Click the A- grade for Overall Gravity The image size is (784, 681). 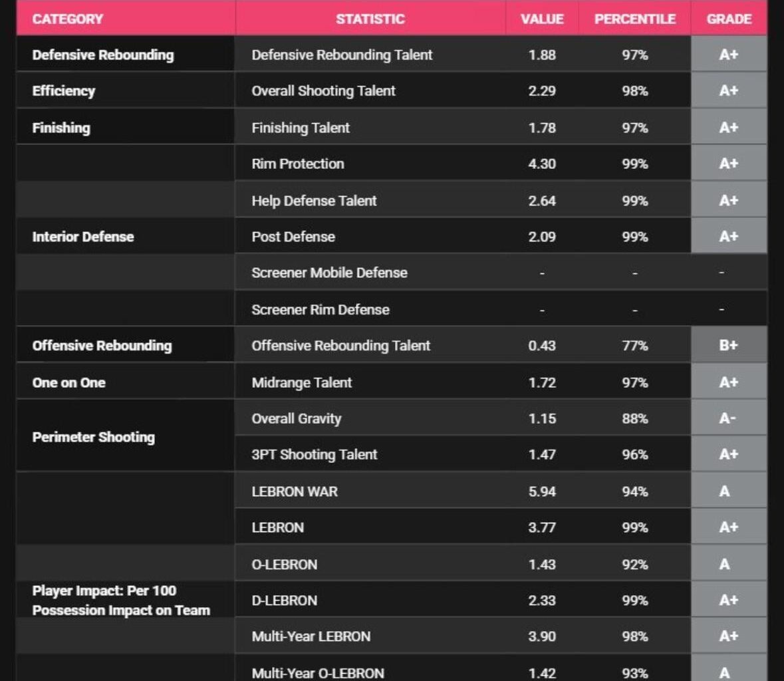point(728,419)
